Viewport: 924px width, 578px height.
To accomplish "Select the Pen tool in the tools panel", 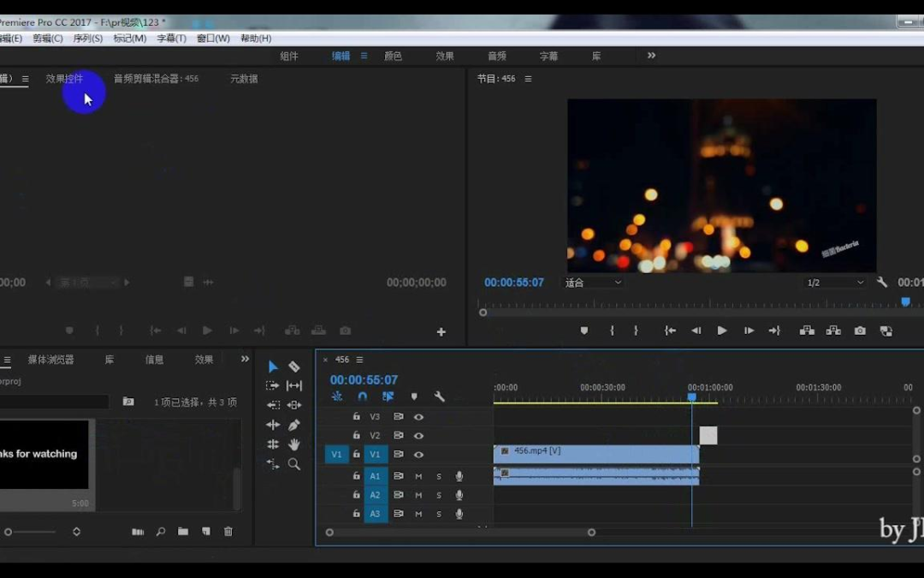I will 294,425.
